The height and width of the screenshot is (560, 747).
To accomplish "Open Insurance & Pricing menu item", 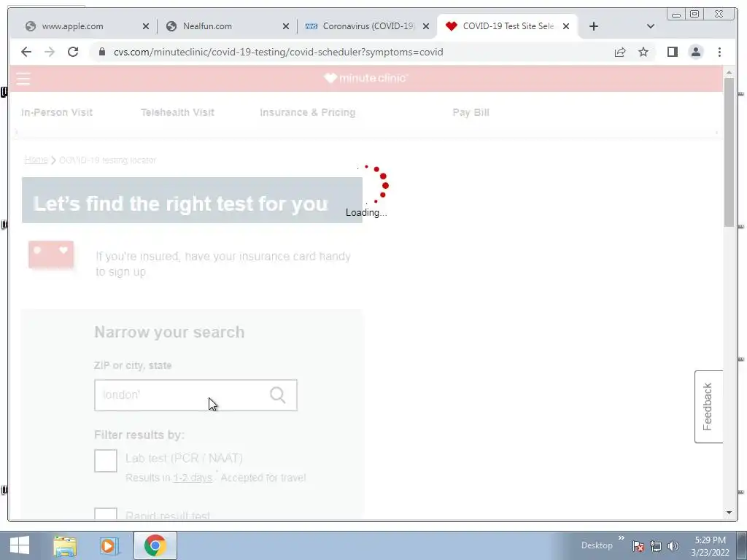I will tap(307, 112).
